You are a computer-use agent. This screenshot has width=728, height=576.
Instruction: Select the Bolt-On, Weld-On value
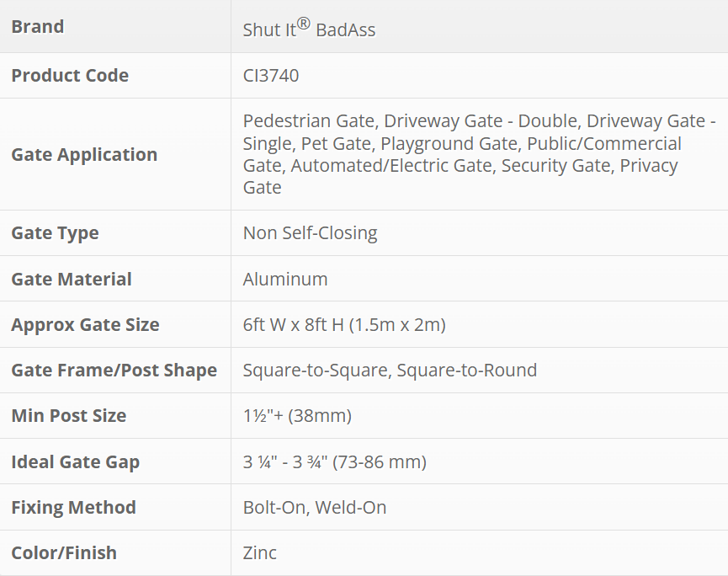point(315,508)
